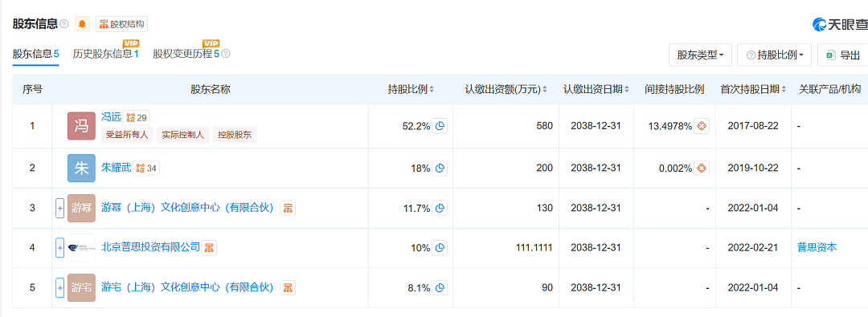Open shareholder 冯远 link
This screenshot has height=317, width=868.
coord(111,117)
